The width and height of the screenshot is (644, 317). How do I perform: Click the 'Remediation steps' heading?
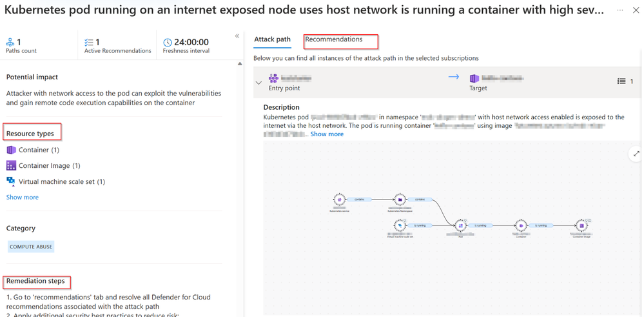point(35,281)
